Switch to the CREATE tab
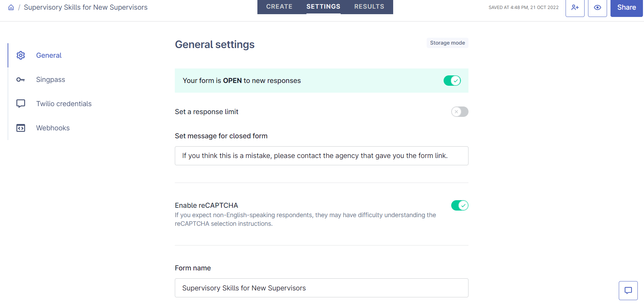 [279, 7]
